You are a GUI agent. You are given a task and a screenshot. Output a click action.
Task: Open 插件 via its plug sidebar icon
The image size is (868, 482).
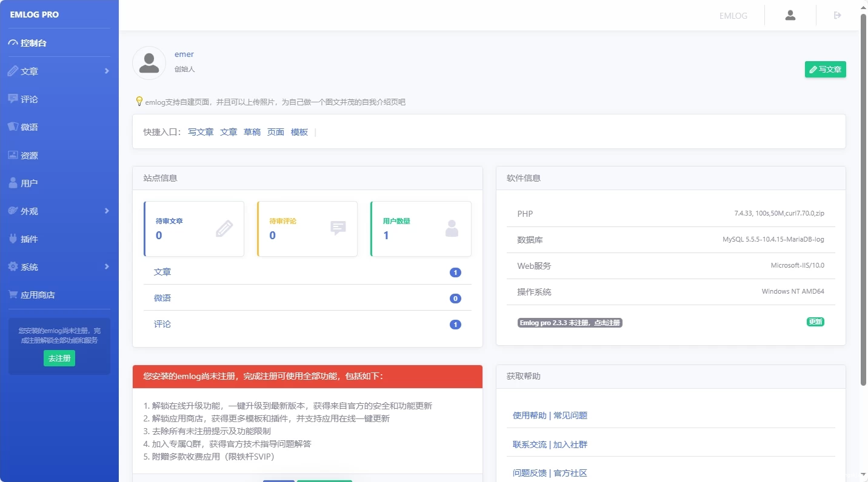point(13,239)
